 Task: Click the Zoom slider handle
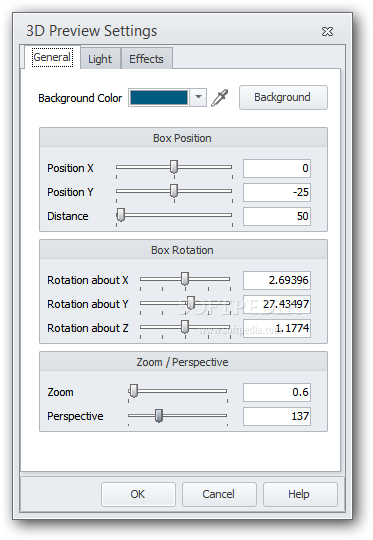click(x=134, y=391)
